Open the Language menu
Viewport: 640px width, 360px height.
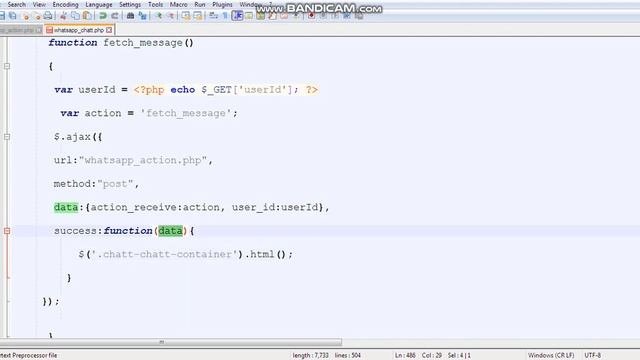coord(99,4)
